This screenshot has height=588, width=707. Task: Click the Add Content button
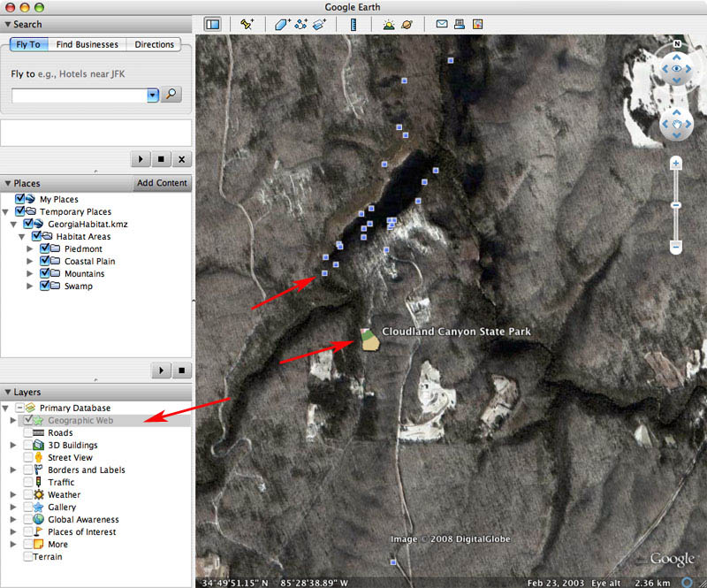pyautogui.click(x=162, y=183)
